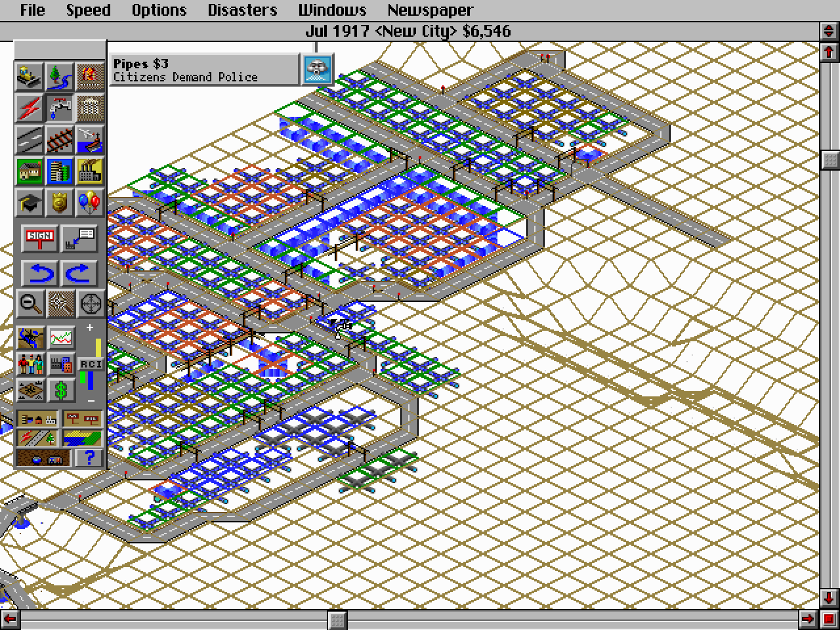Select the Bulldozer tool
The width and height of the screenshot is (840, 630).
(30, 77)
